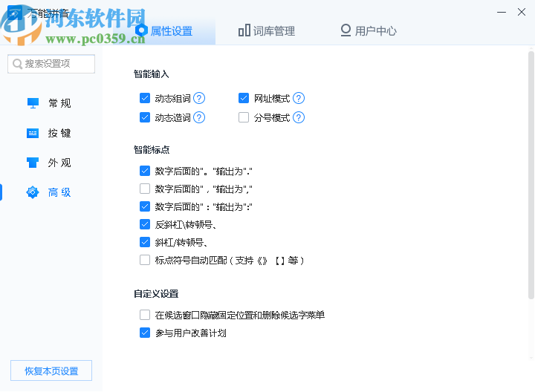The width and height of the screenshot is (535, 392).
Task: Click 恢复本页设置 button
Action: tap(51, 370)
